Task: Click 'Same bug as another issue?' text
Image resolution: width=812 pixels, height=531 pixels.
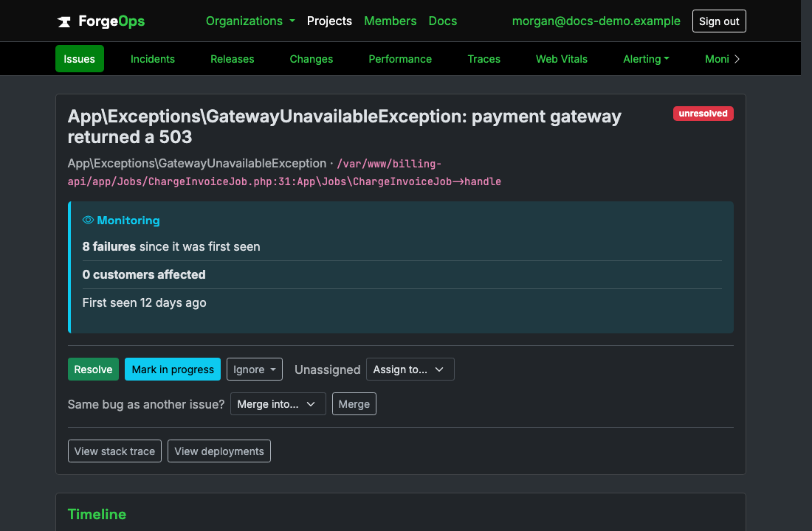Action: pos(146,405)
